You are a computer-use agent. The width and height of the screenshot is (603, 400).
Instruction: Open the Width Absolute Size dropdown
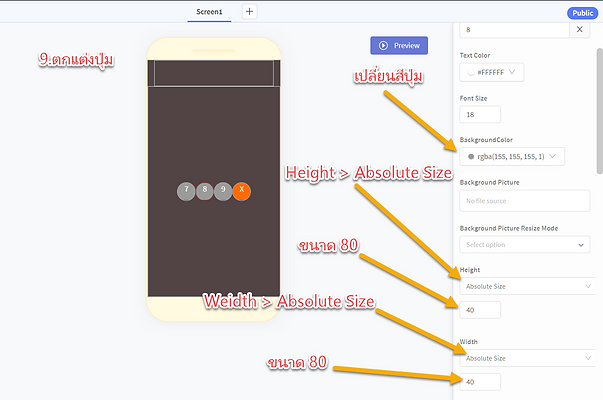(528, 358)
